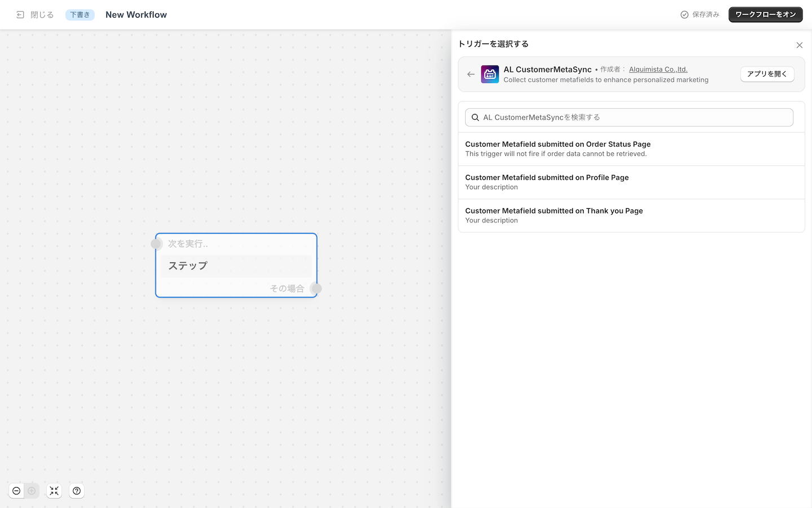Turn on the workflow with ワークフローをオン
Screen dimensions: 812x508
tap(765, 15)
